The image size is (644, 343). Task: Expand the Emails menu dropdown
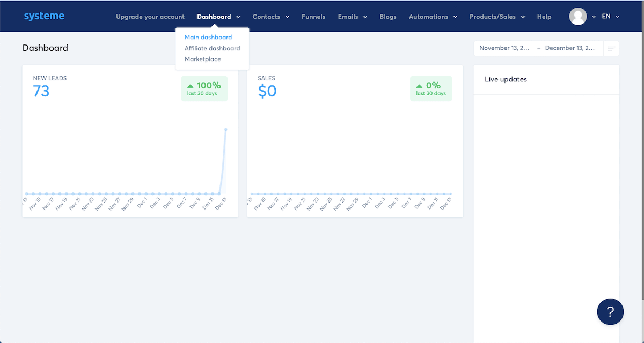click(x=352, y=17)
